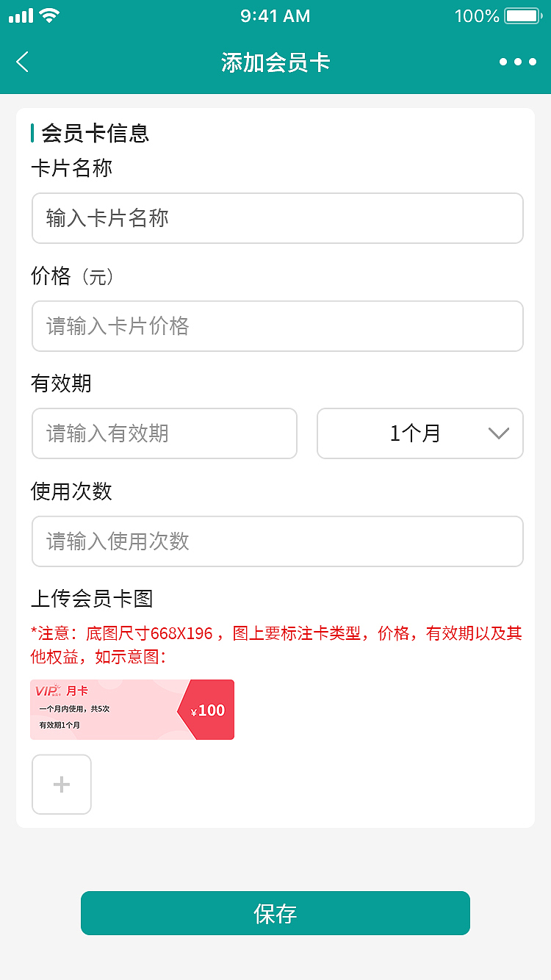The image size is (551, 980).
Task: Focus the 请输入有效期 validity field
Action: 164,433
